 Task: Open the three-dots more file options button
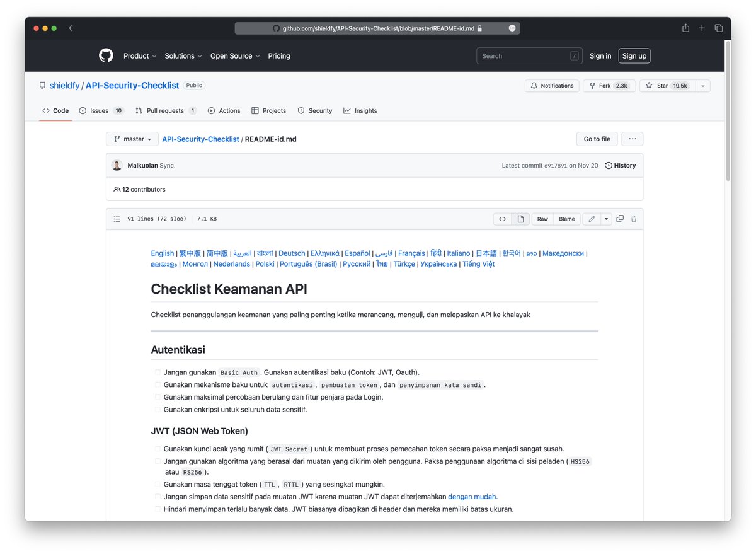[632, 139]
